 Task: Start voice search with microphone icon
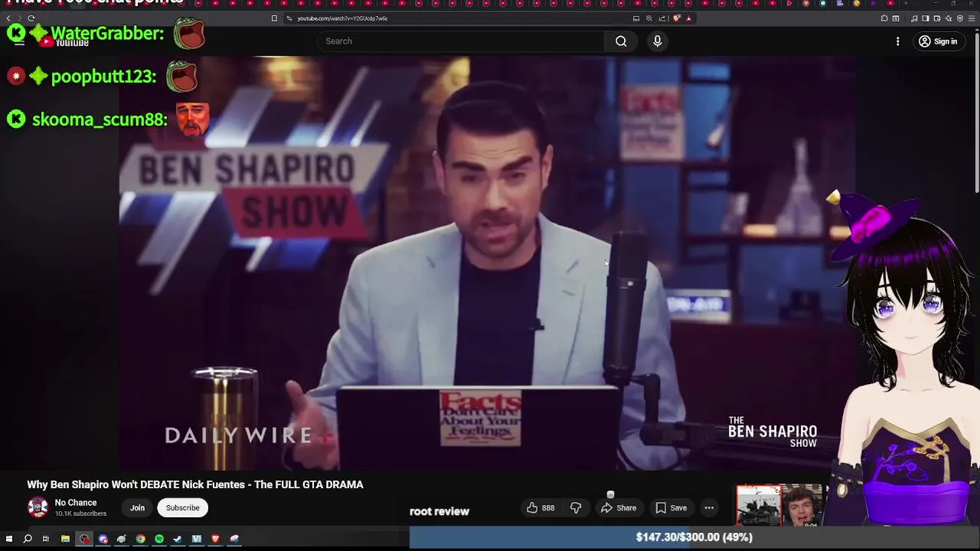657,41
